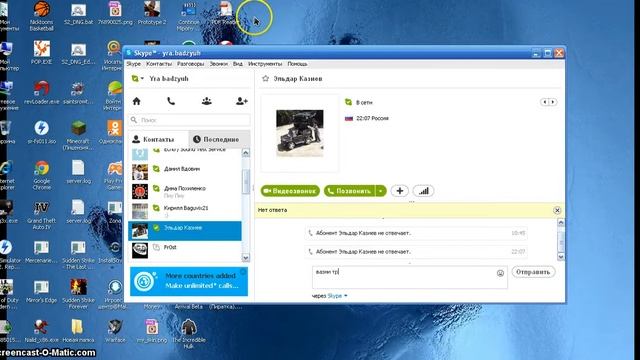Click Эльдар Казиев's profile picture thumbnail
The image size is (640, 360).
[300, 133]
